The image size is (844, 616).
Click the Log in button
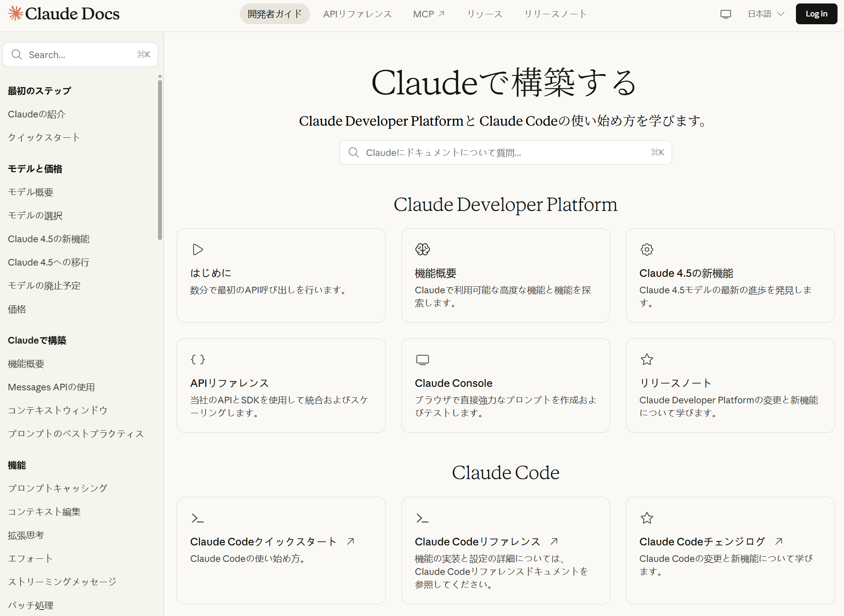point(816,13)
